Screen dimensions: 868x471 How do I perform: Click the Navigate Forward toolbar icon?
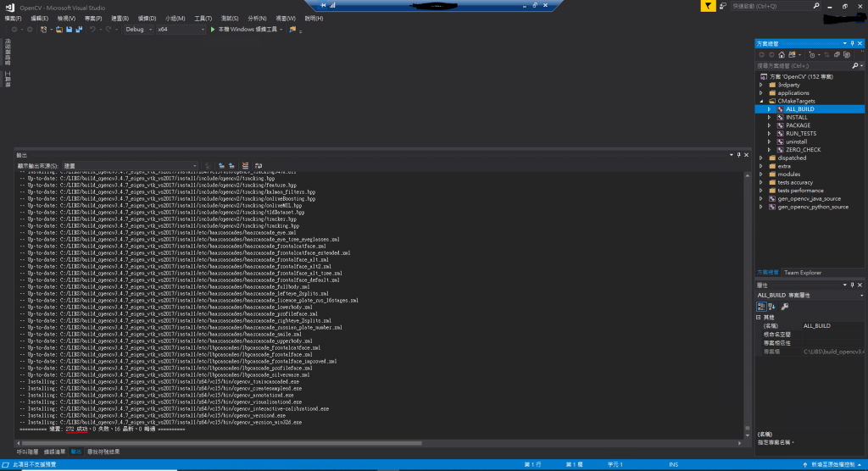click(30, 30)
